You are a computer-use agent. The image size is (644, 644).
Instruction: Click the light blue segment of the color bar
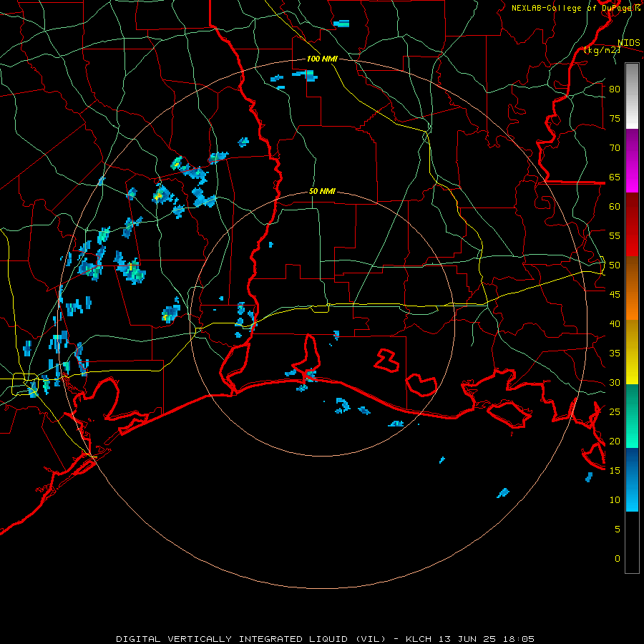click(632, 479)
